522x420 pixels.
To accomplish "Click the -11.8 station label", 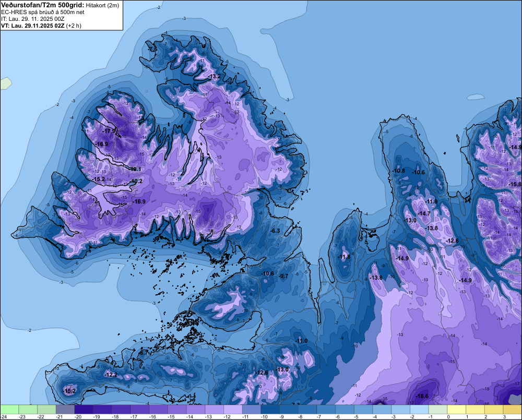I will (x=344, y=257).
